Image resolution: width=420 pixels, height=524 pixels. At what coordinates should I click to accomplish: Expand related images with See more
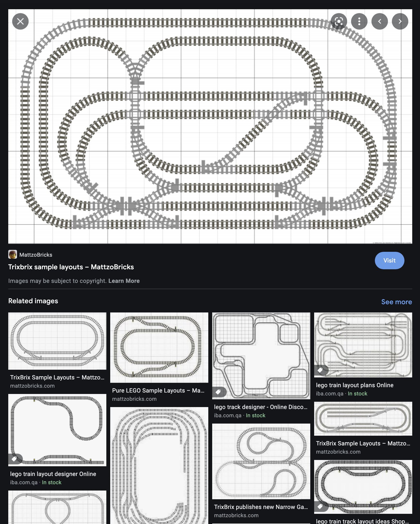(x=396, y=302)
